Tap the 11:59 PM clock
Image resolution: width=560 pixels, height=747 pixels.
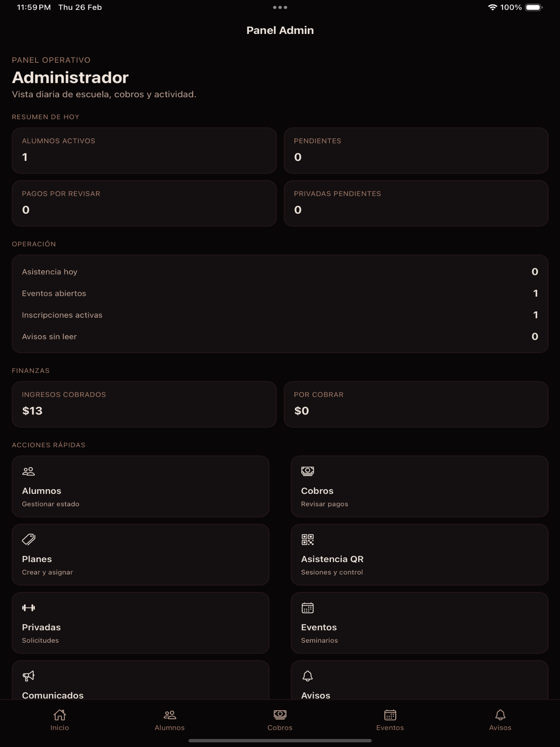point(34,7)
